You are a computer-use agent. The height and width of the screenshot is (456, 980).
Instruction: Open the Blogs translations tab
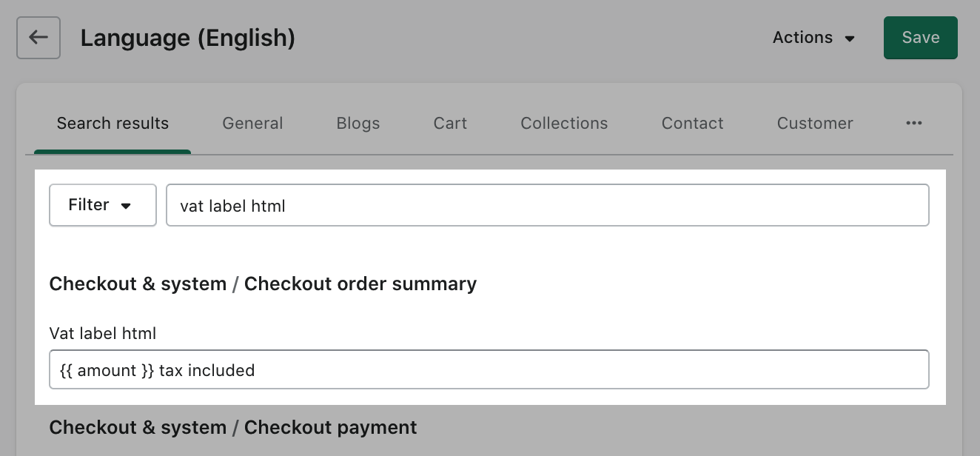(358, 123)
